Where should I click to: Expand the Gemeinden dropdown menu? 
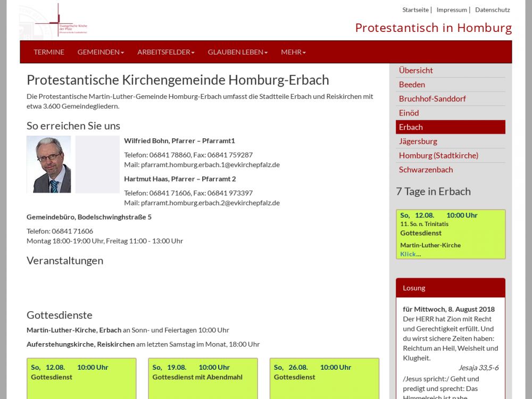coord(101,52)
